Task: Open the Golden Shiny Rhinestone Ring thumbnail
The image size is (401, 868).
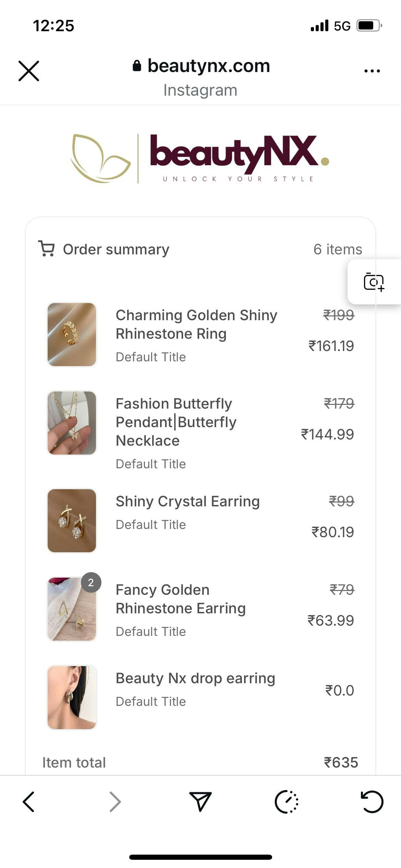Action: coord(72,335)
